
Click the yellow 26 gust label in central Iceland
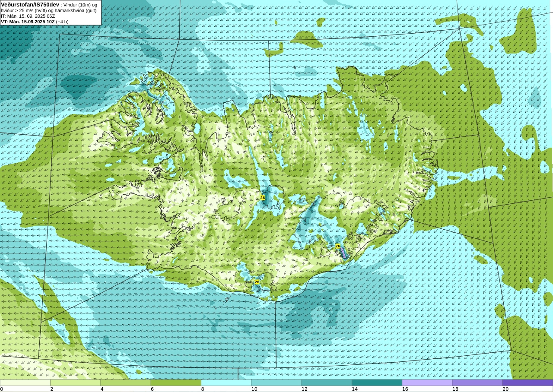(262, 198)
